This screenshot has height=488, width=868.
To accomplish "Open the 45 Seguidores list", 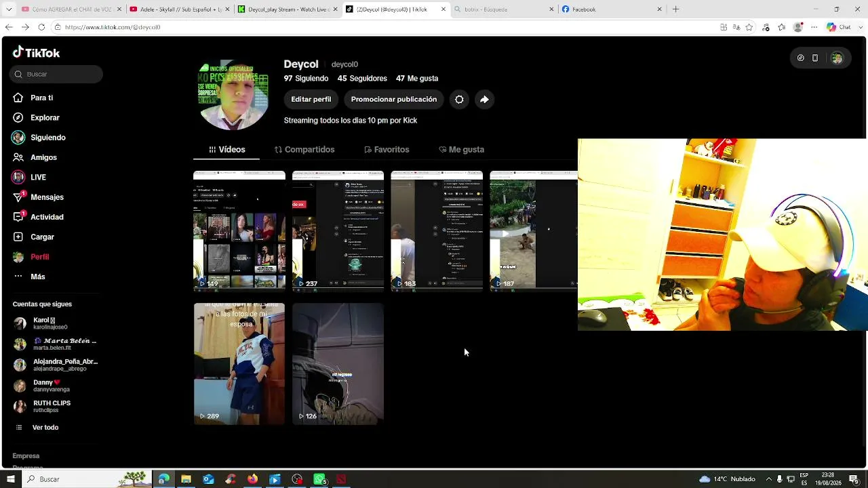I will [362, 79].
